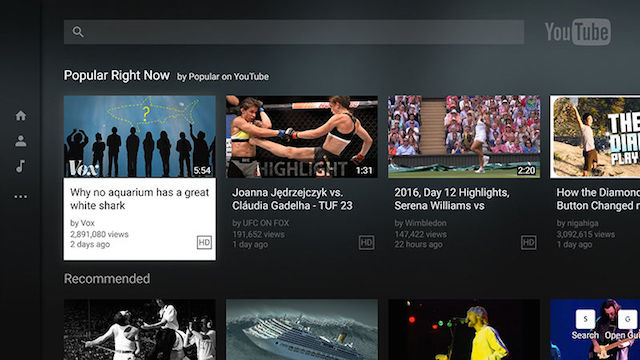Expand the three-dots more menu

pyautogui.click(x=21, y=197)
